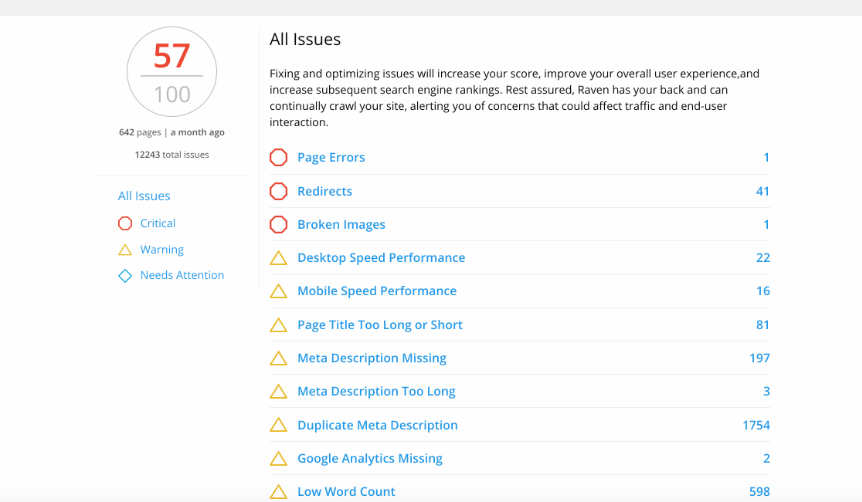Click the warning triangle beside Desktop Speed Performance
This screenshot has width=862, height=502.
(x=278, y=257)
